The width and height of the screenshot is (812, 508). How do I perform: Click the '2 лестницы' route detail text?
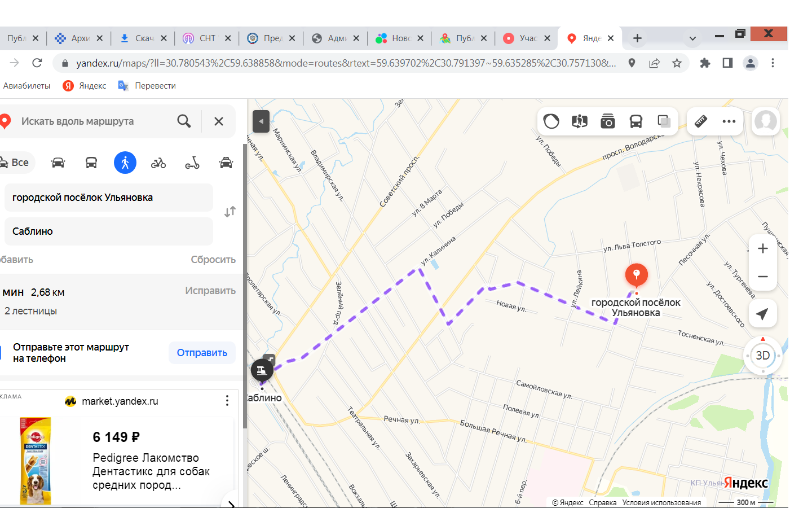pyautogui.click(x=30, y=311)
